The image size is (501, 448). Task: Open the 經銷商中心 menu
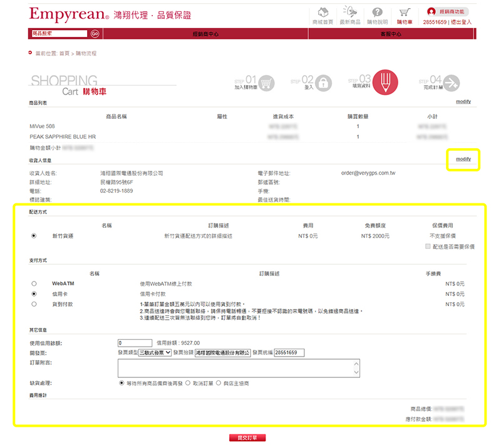pos(205,34)
